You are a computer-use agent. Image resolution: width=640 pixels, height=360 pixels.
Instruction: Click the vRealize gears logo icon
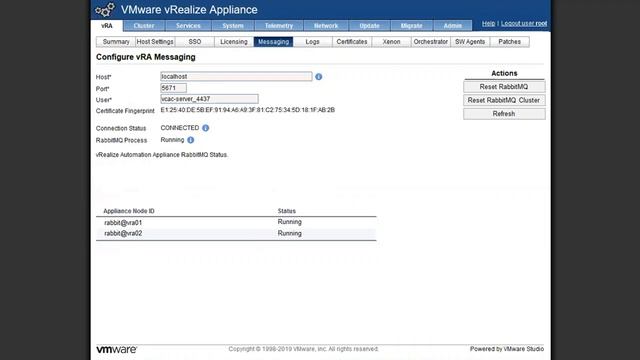coord(105,10)
